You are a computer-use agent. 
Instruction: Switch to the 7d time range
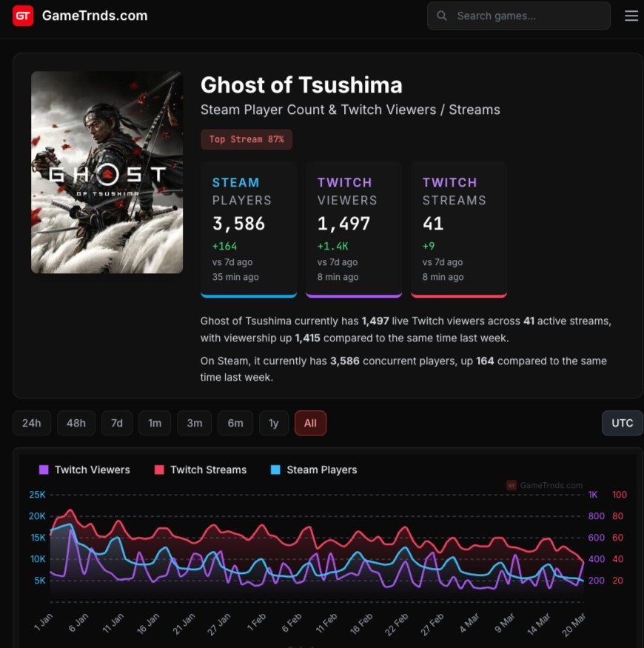point(117,423)
